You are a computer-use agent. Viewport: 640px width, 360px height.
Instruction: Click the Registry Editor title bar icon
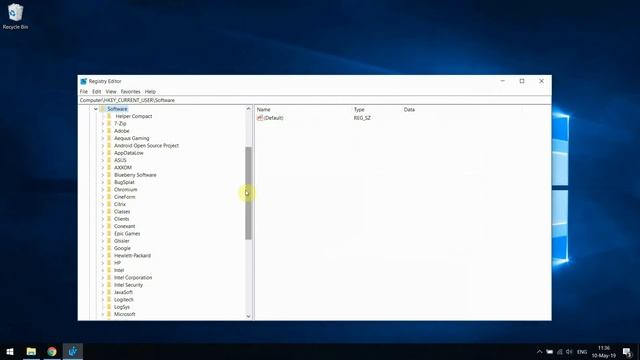(x=84, y=81)
